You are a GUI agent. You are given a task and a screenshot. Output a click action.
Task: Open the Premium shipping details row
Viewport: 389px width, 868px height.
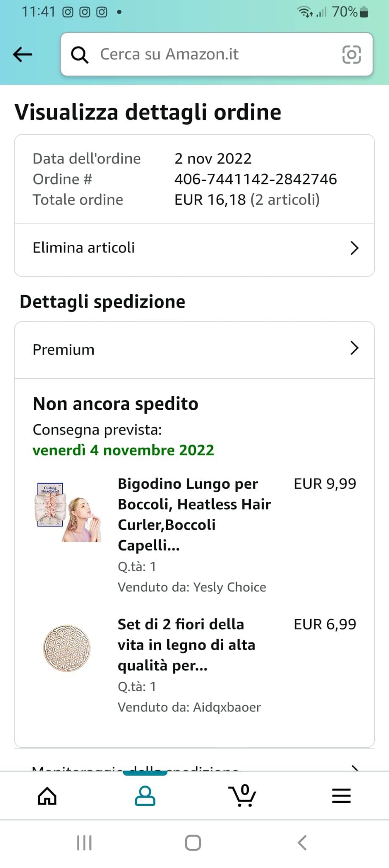click(x=64, y=350)
